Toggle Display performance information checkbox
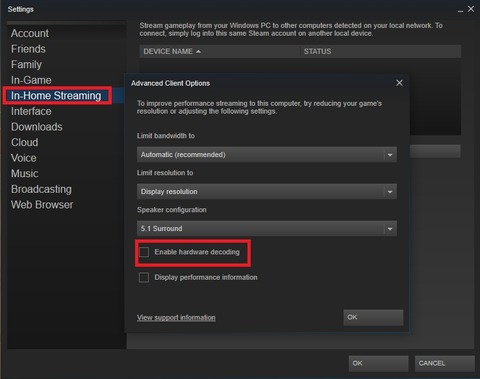 pyautogui.click(x=144, y=277)
